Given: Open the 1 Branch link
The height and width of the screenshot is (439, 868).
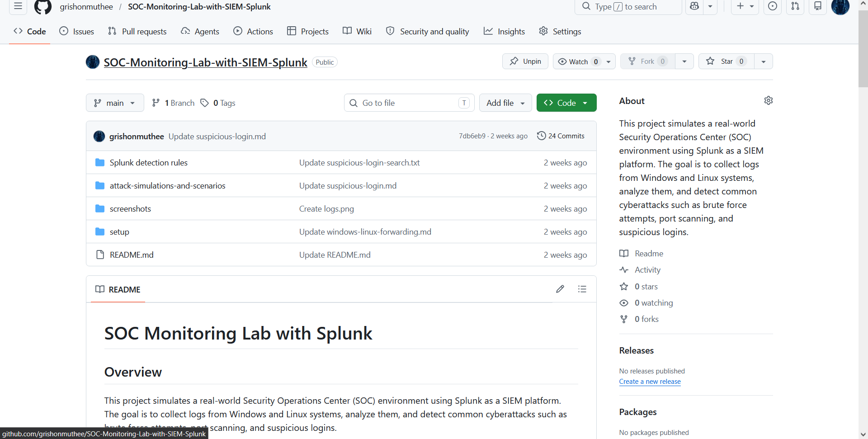Looking at the screenshot, I should point(173,103).
